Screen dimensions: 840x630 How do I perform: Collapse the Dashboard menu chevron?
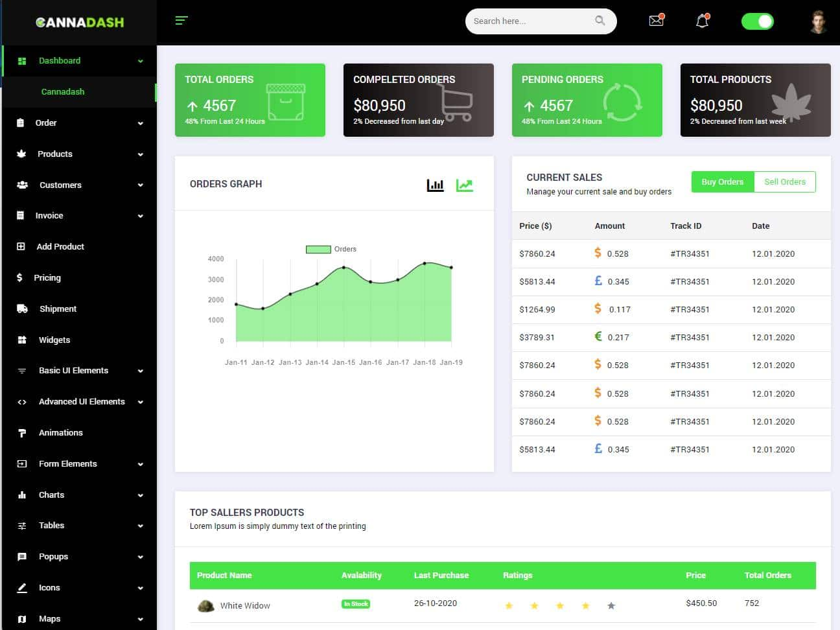coord(141,61)
